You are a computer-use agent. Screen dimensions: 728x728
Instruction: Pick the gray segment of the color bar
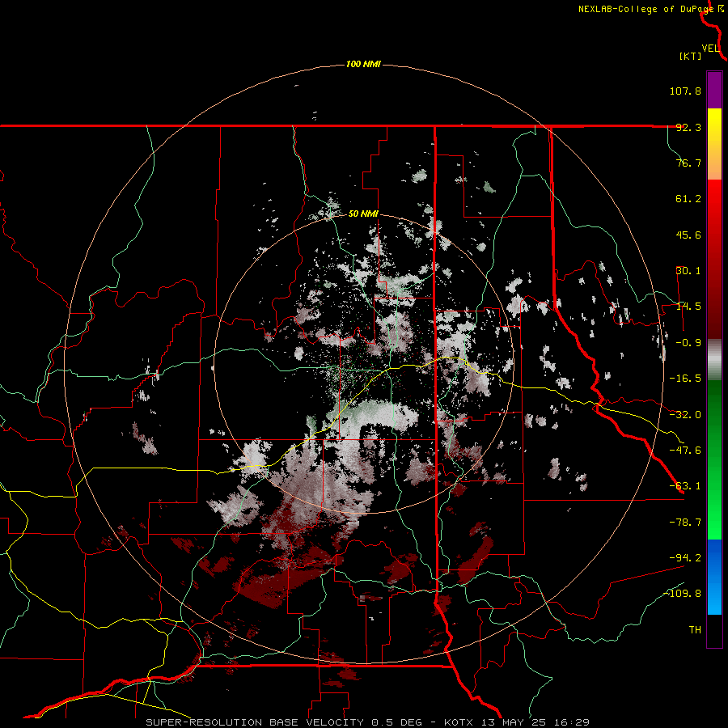pyautogui.click(x=714, y=360)
